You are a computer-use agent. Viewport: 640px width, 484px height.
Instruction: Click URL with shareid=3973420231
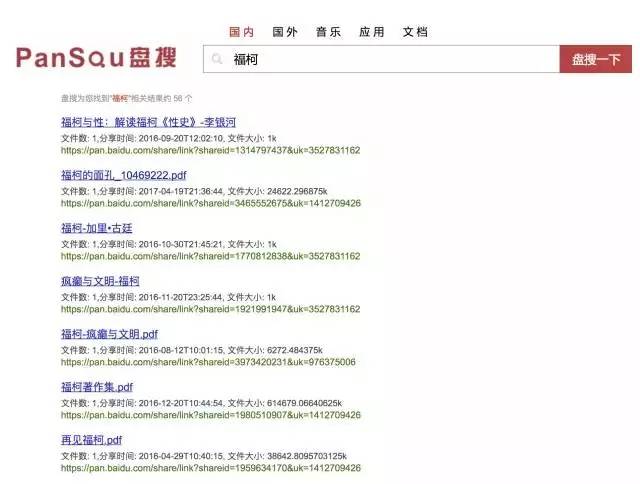pyautogui.click(x=208, y=362)
